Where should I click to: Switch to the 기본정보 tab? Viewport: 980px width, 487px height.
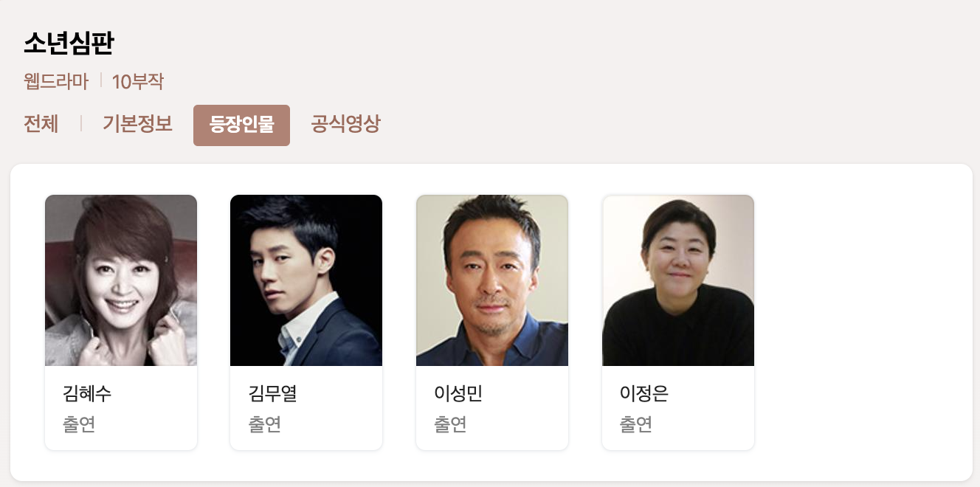[x=137, y=124]
